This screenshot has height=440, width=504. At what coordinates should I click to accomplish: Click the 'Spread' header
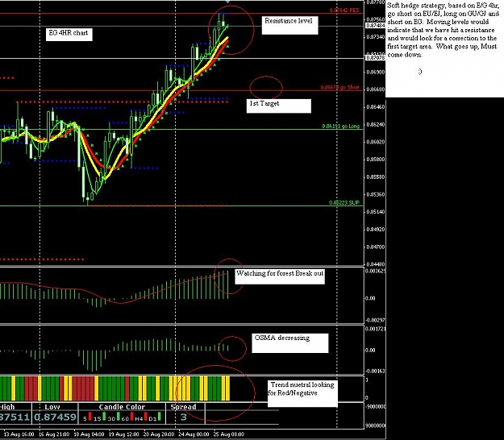click(x=183, y=407)
